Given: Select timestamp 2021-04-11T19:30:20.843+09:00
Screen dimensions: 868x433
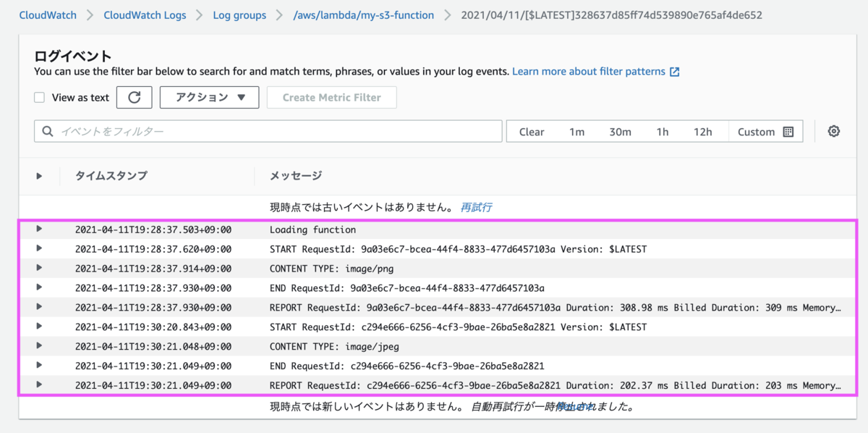Looking at the screenshot, I should (153, 327).
